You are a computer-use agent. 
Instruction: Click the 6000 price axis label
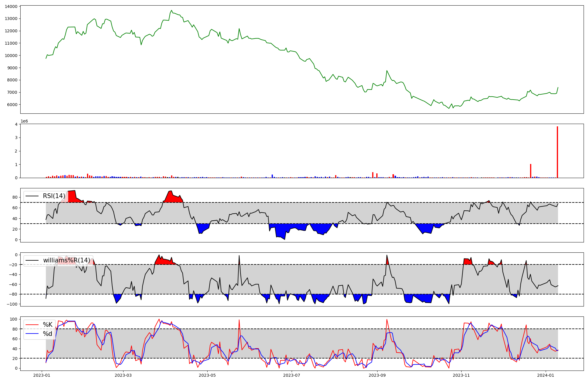12,105
